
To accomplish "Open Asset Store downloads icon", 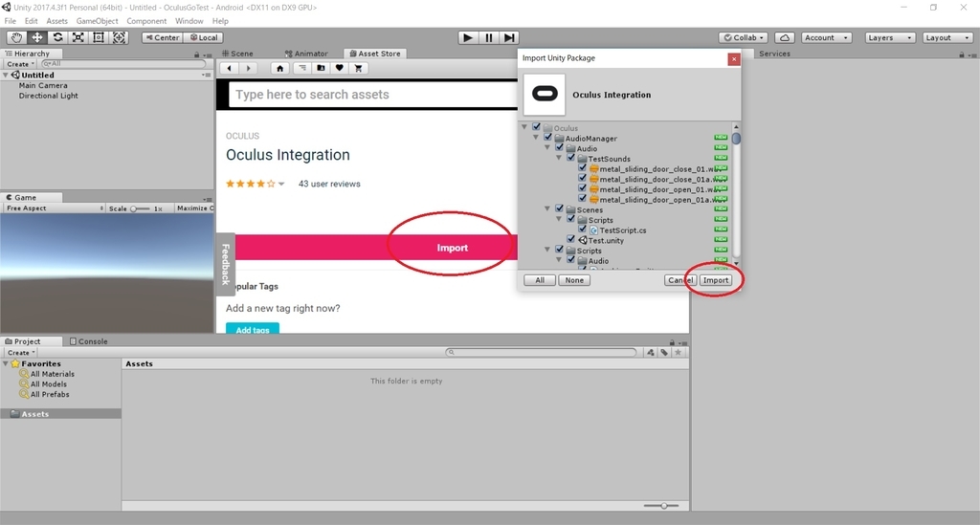I will point(321,68).
